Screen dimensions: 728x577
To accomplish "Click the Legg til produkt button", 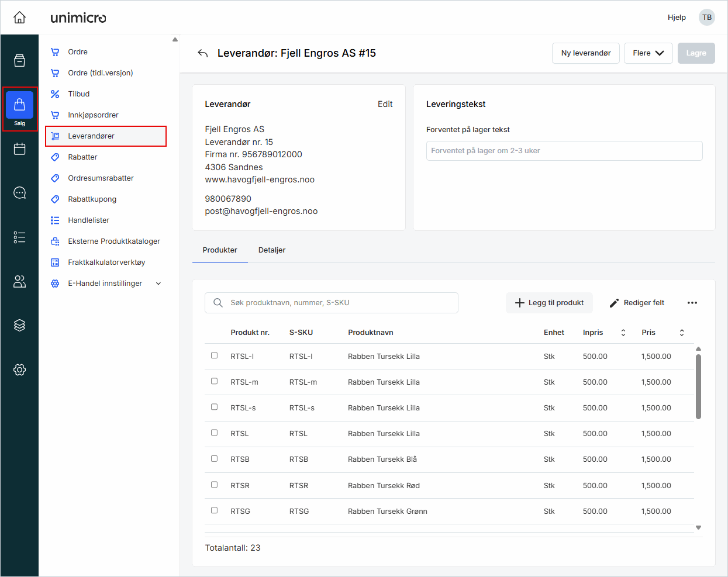I will 549,303.
